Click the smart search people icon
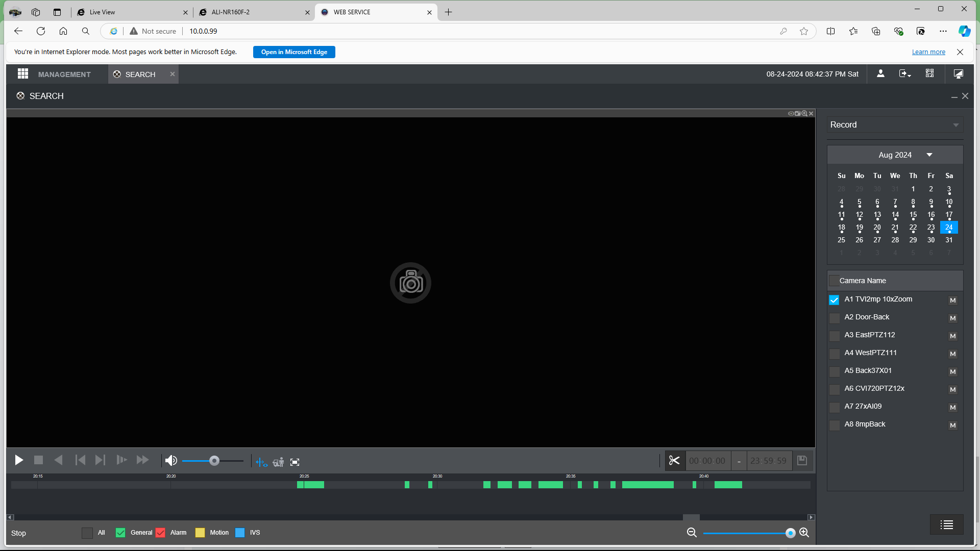This screenshot has width=980, height=551. (x=278, y=462)
